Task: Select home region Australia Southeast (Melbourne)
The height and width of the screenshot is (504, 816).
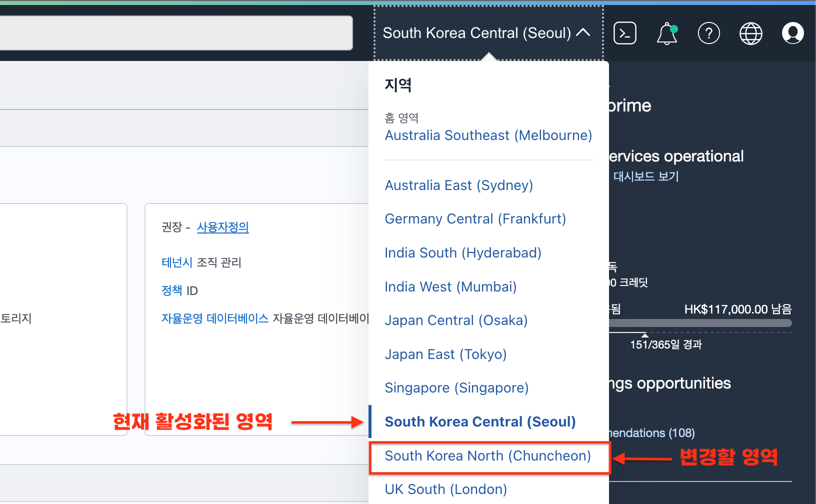Action: click(x=488, y=135)
